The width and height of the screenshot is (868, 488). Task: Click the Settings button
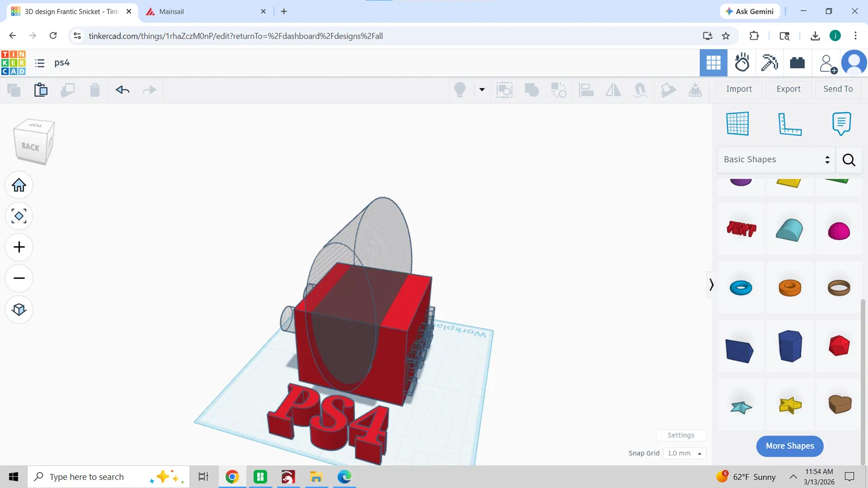tap(681, 435)
